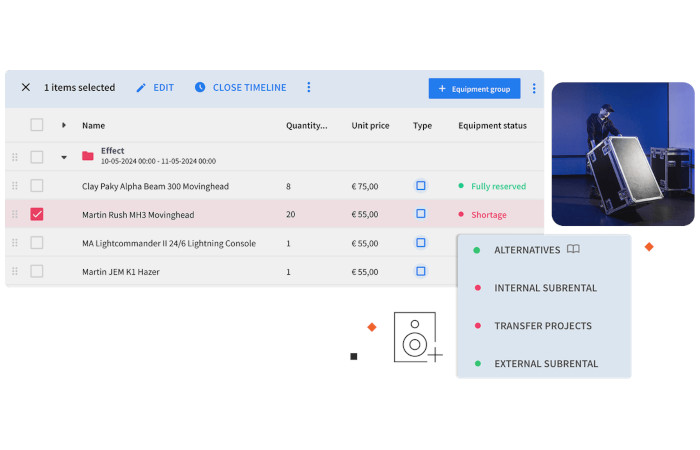Image resolution: width=700 pixels, height=450 pixels.
Task: Click the book icon beside ALTERNATIVES
Action: click(573, 249)
